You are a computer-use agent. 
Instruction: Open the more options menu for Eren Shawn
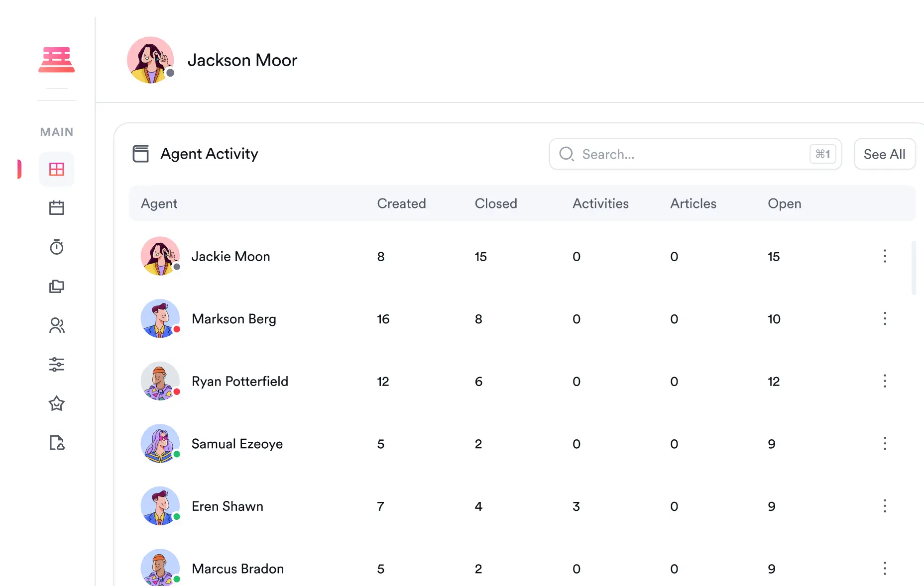coord(885,506)
